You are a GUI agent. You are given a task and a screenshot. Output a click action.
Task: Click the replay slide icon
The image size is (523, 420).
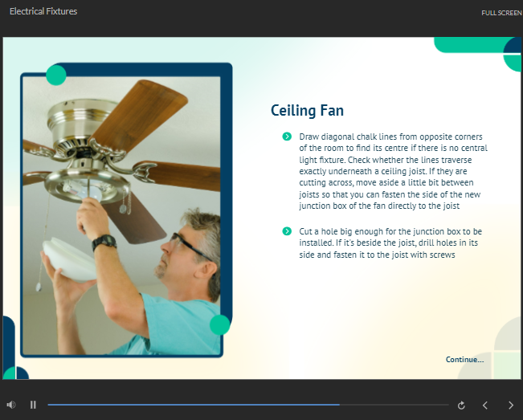461,406
